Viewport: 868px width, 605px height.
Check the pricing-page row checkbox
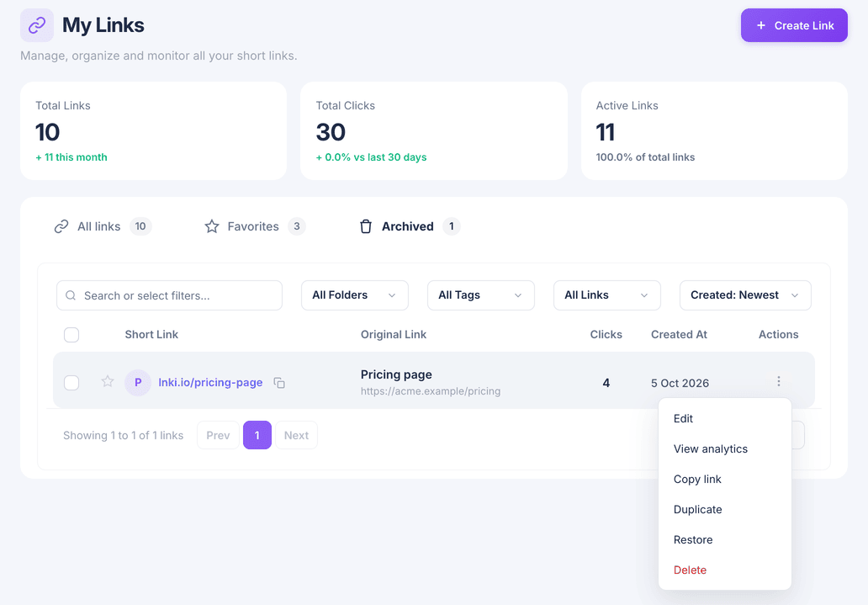[x=71, y=382]
